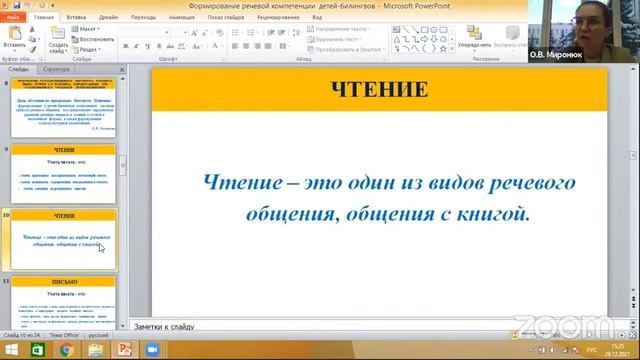Click the Columns icon in paragraph group
This screenshot has height=360, width=640.
(x=284, y=46)
